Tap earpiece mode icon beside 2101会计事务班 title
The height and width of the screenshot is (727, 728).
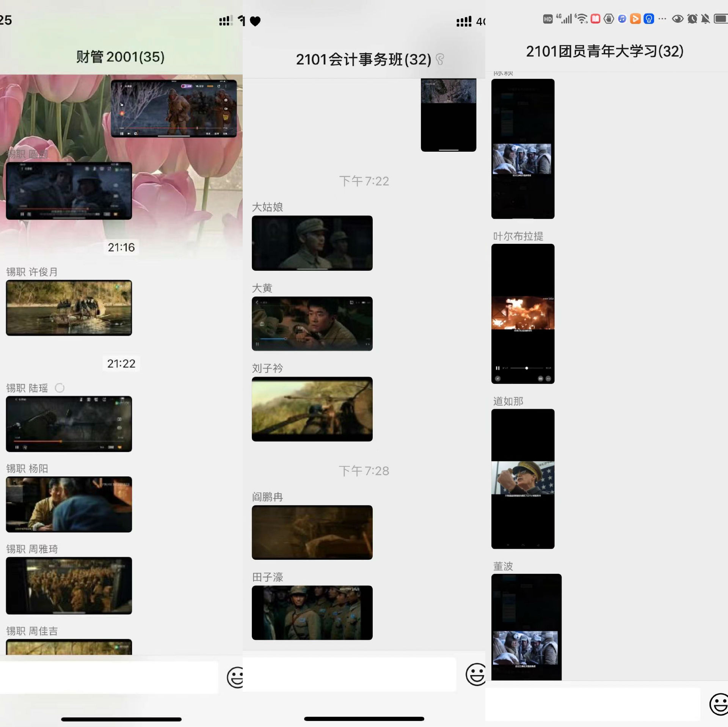point(440,59)
